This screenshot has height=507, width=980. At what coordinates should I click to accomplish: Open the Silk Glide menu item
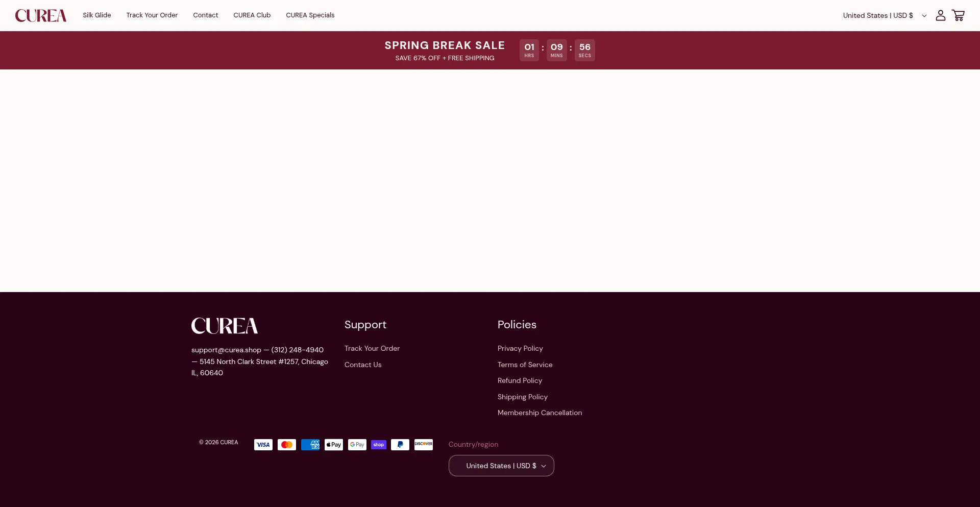(97, 15)
